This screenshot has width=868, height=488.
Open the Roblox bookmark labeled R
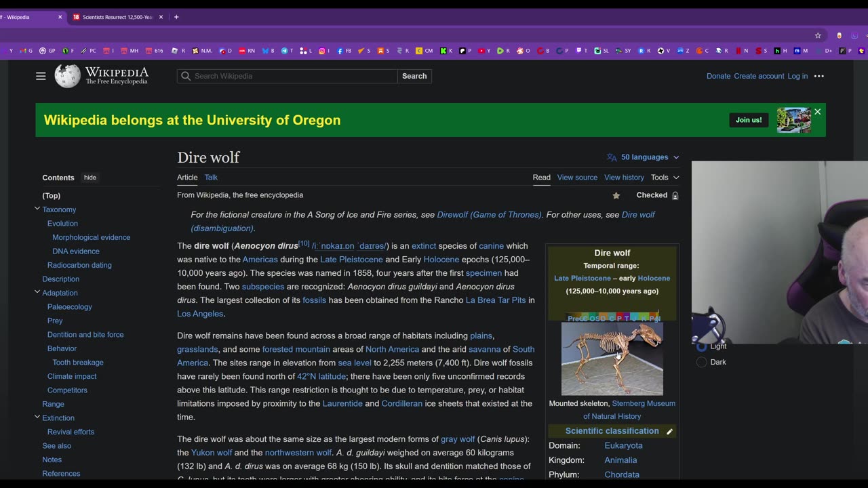tap(178, 50)
